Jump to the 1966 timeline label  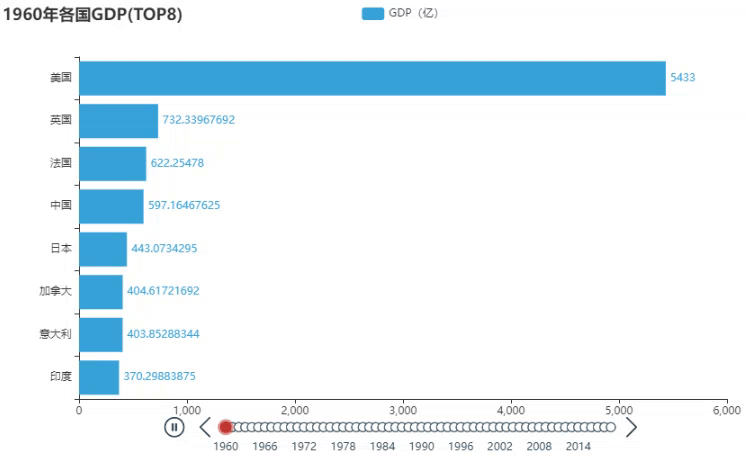pos(265,447)
